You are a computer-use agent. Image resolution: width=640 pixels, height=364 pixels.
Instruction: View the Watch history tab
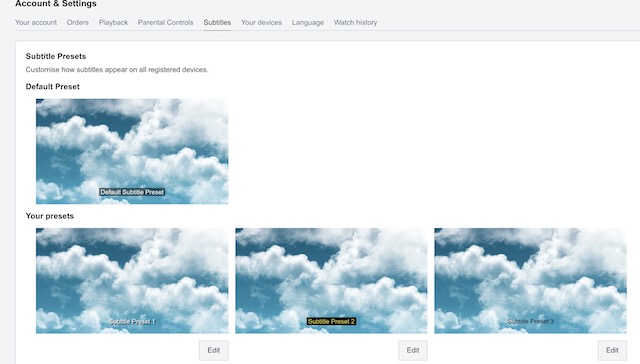click(355, 22)
